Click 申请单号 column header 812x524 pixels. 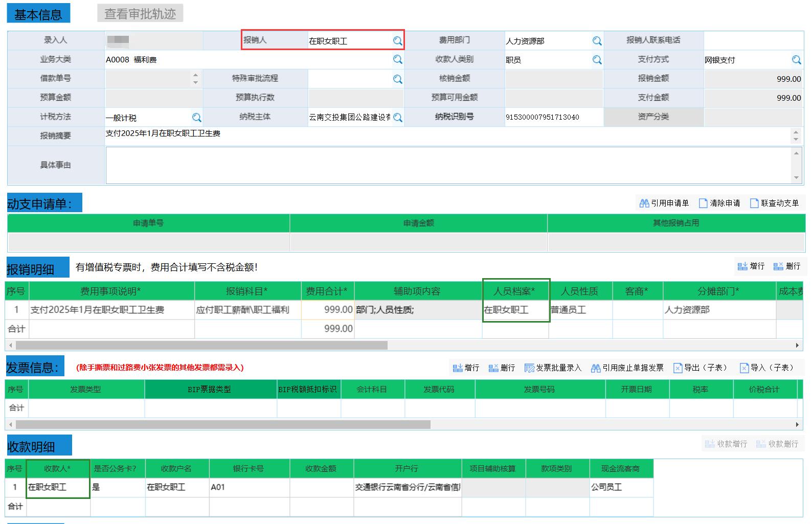click(148, 223)
